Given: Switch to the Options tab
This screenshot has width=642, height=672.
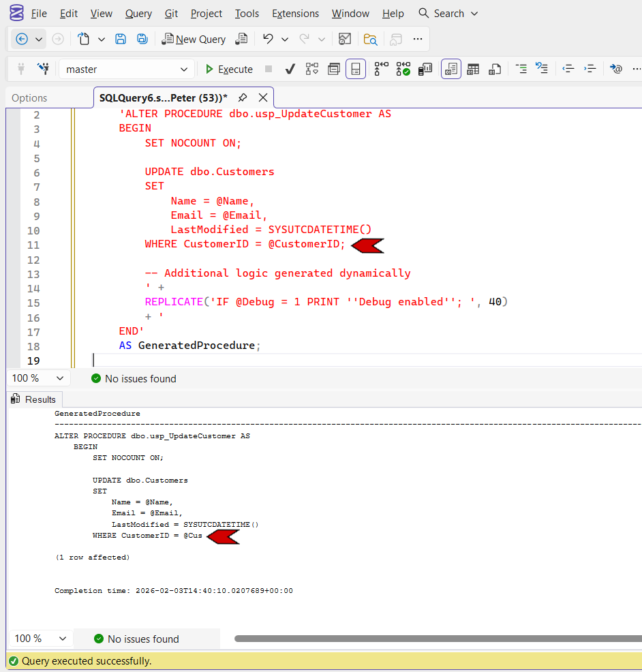Looking at the screenshot, I should click(29, 98).
